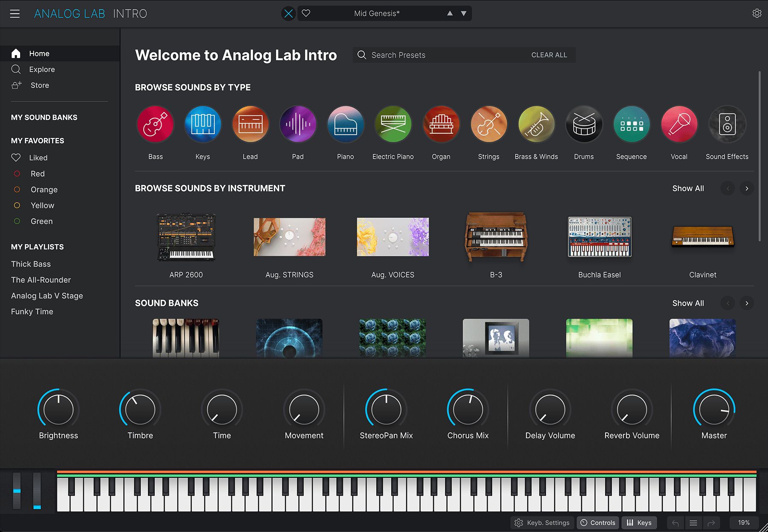Browse Pad sound type icon
This screenshot has width=768, height=532.
pyautogui.click(x=298, y=124)
